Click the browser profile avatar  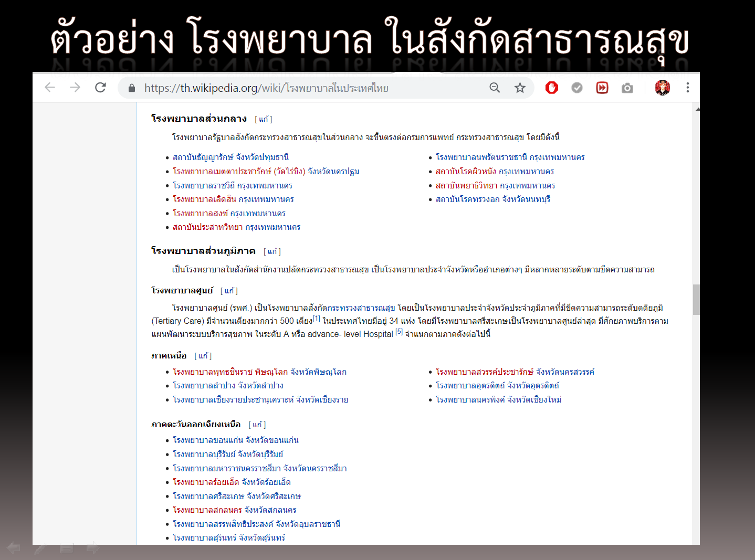tap(663, 88)
